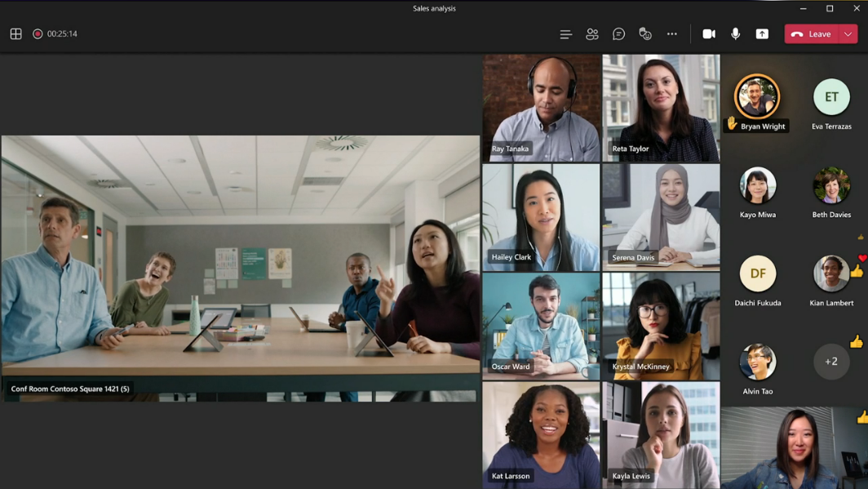868x489 pixels.
Task: Open the gallery view grid icon
Action: [x=16, y=33]
